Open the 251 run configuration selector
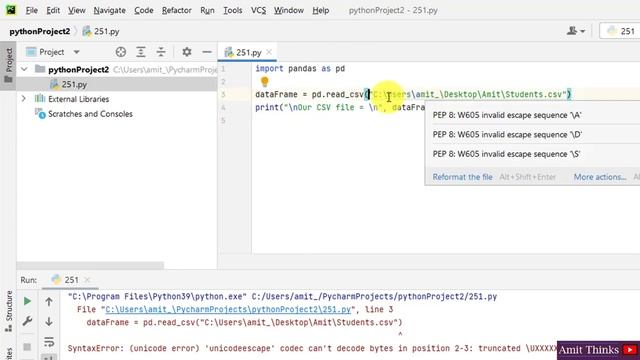Screen dimensions: 640x360 point(620,31)
